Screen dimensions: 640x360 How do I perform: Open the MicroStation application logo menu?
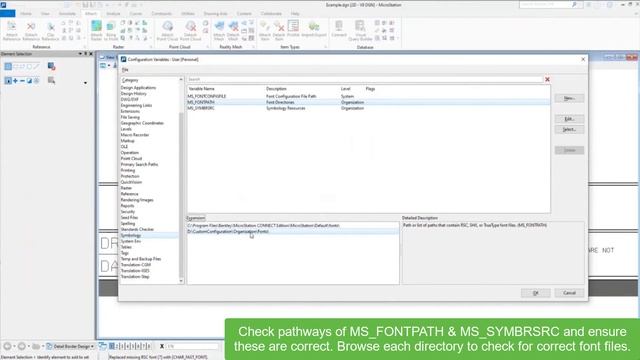[x=3, y=5]
